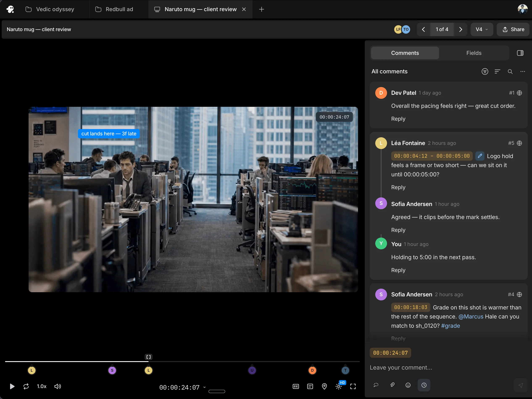The image size is (532, 399).
Task: Click the Share button
Action: (x=513, y=29)
